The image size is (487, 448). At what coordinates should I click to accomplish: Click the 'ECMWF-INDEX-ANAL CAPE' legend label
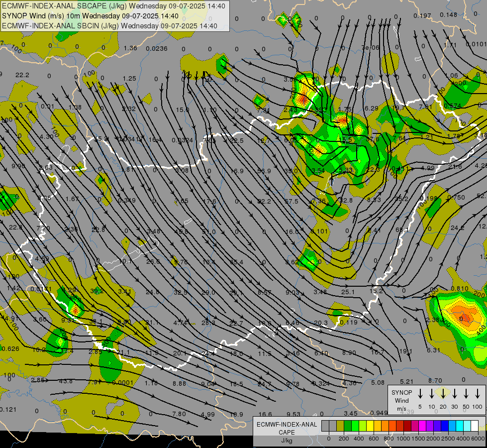287,428
